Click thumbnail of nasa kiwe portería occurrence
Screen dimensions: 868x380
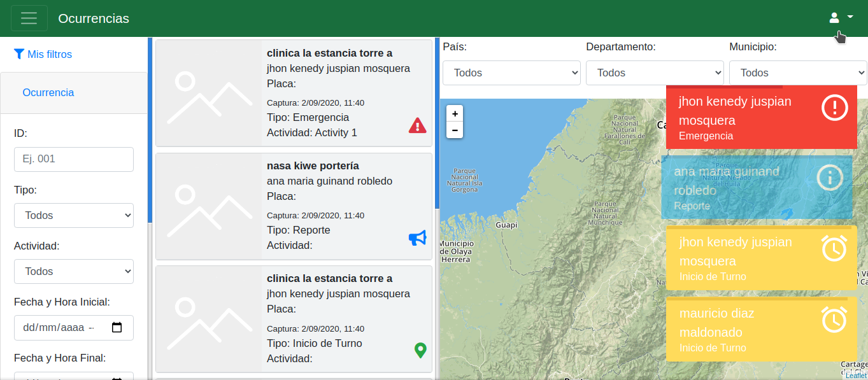click(x=209, y=206)
